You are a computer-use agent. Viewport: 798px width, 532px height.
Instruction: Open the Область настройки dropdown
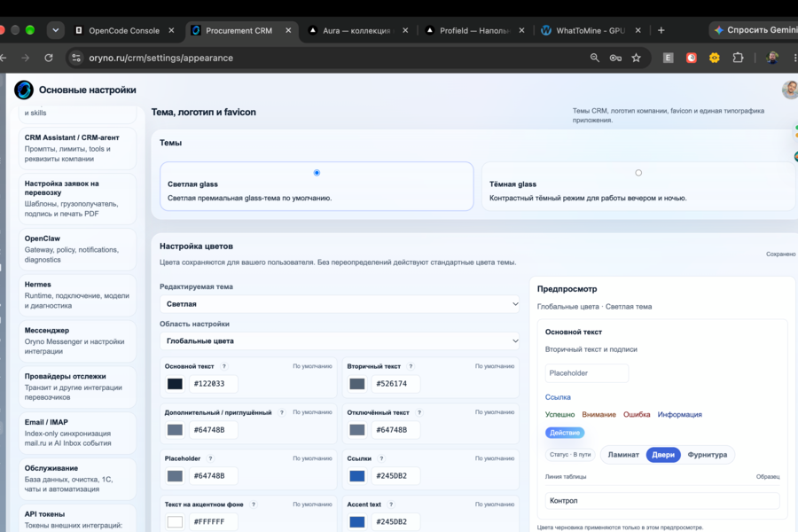click(340, 341)
